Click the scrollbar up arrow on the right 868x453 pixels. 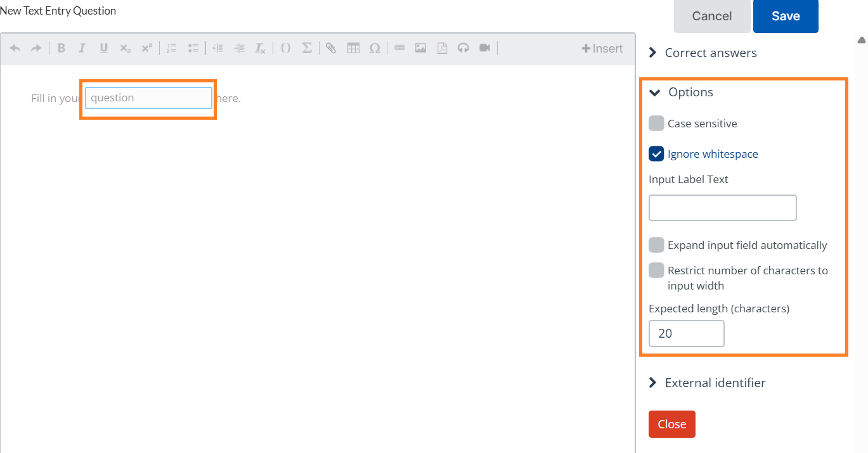pos(861,40)
